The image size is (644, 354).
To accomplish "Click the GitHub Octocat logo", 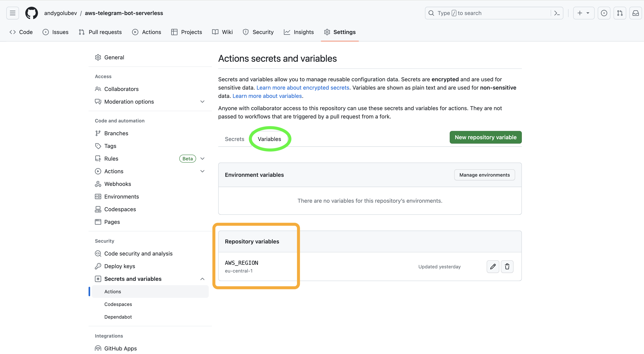I will tap(31, 13).
